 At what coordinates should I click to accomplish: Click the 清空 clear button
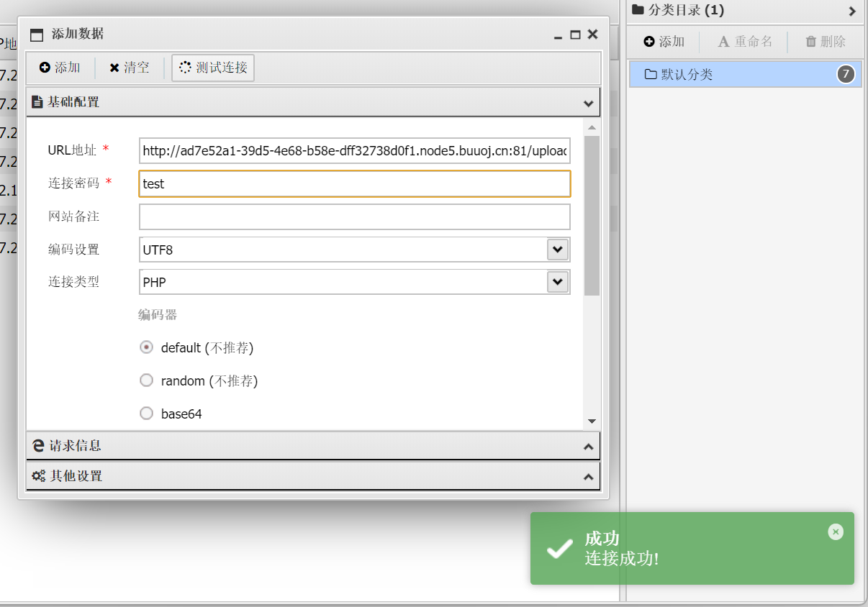tap(130, 68)
